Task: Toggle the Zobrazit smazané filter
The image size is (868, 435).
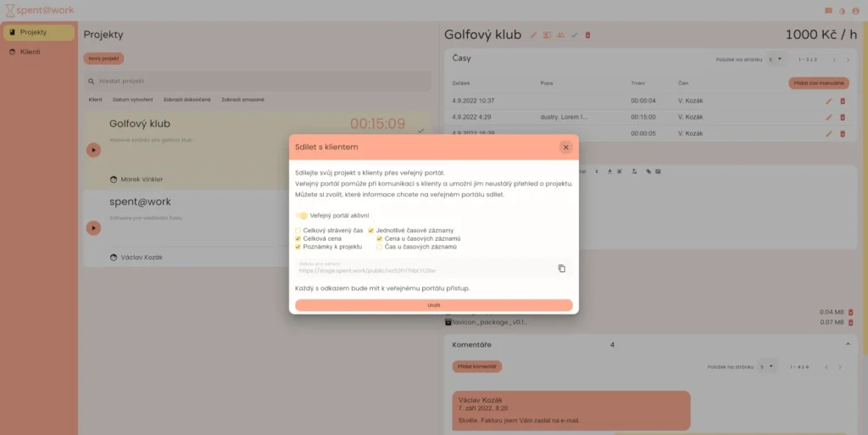Action: 243,99
